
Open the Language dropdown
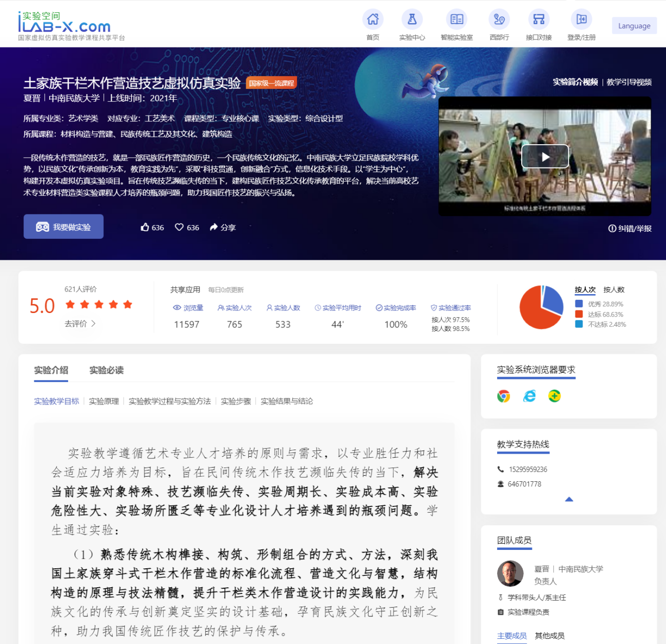(x=634, y=26)
